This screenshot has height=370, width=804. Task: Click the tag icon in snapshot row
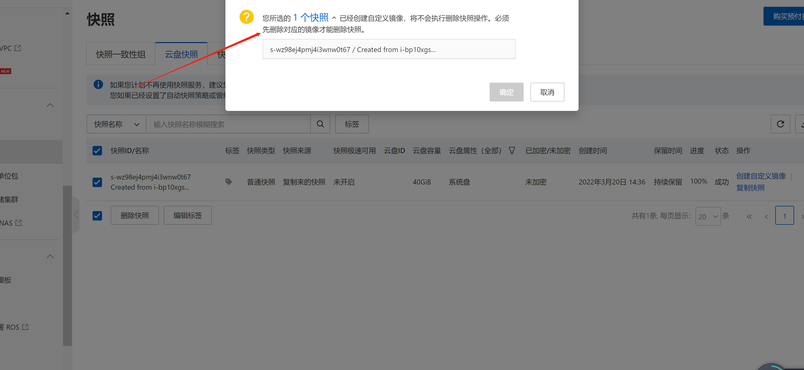[229, 181]
